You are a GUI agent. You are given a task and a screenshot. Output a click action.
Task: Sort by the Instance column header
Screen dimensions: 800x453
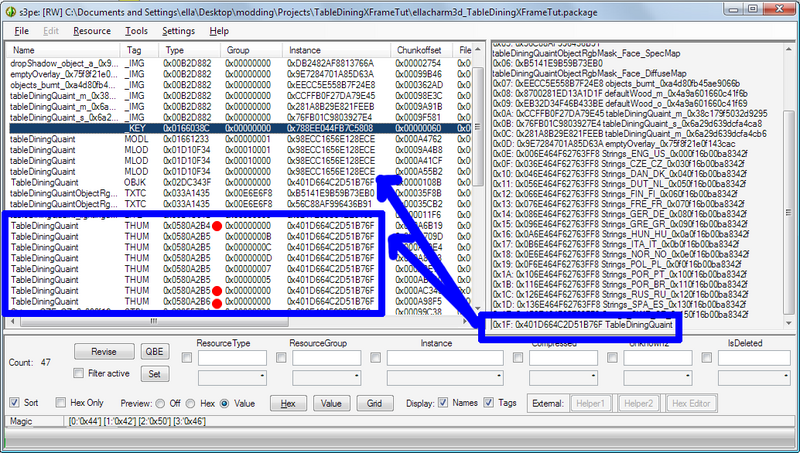(x=337, y=50)
